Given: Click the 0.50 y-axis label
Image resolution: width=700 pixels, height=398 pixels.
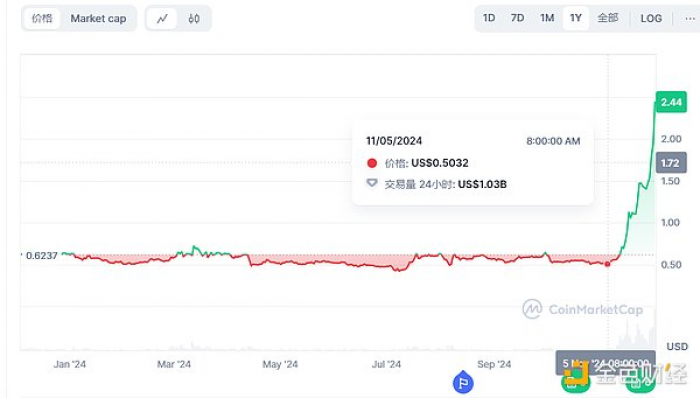Looking at the screenshot, I should (671, 265).
